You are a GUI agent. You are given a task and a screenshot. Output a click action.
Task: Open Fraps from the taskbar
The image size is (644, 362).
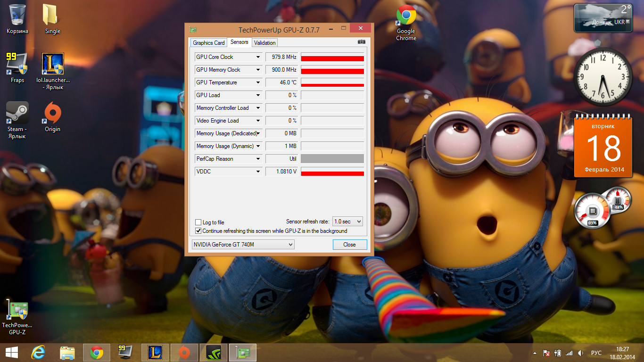(x=125, y=353)
